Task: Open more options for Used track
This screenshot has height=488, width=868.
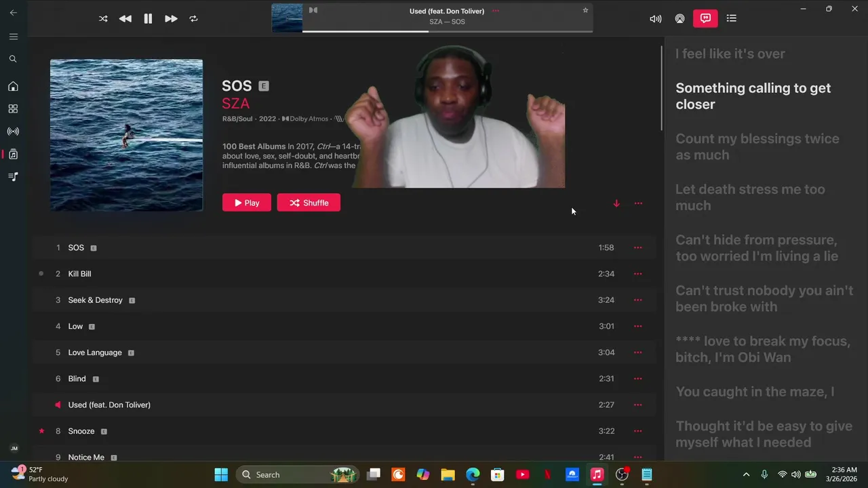Action: point(637,405)
